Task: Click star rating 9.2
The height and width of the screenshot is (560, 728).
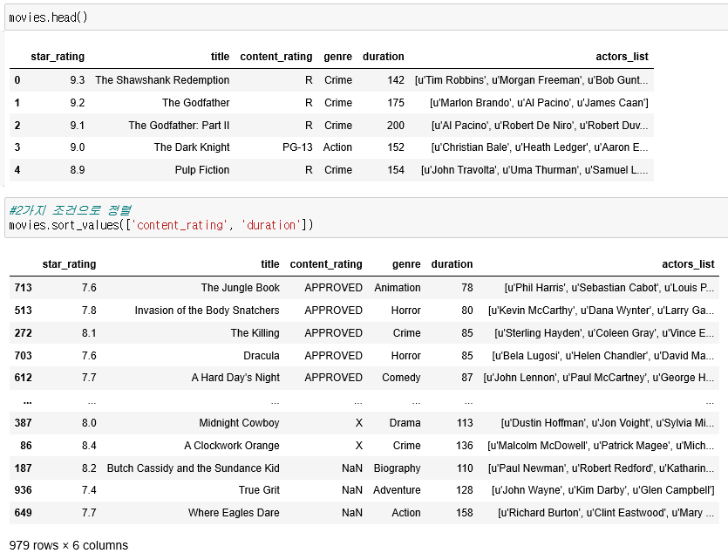Action: pos(78,103)
